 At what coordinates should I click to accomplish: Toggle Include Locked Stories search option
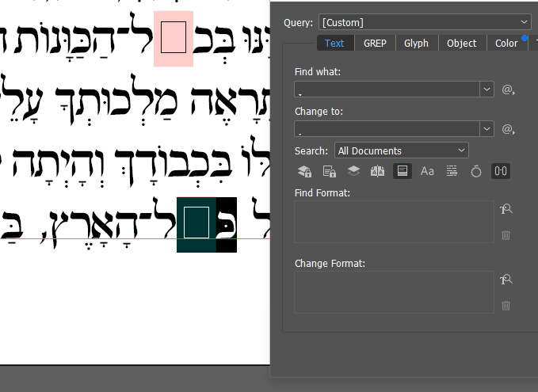pyautogui.click(x=330, y=171)
